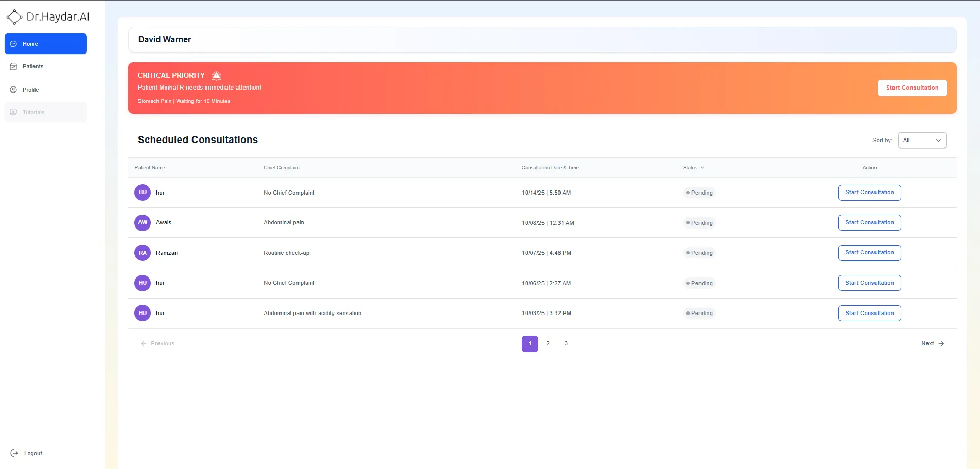Click the Pending badge for 10/03/25 row

[x=699, y=313]
